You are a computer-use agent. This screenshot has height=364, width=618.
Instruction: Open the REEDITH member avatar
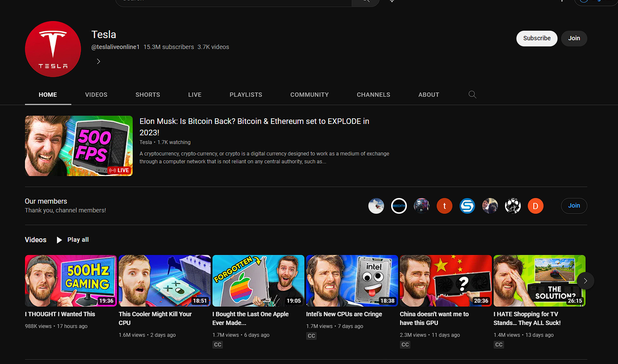coord(399,206)
